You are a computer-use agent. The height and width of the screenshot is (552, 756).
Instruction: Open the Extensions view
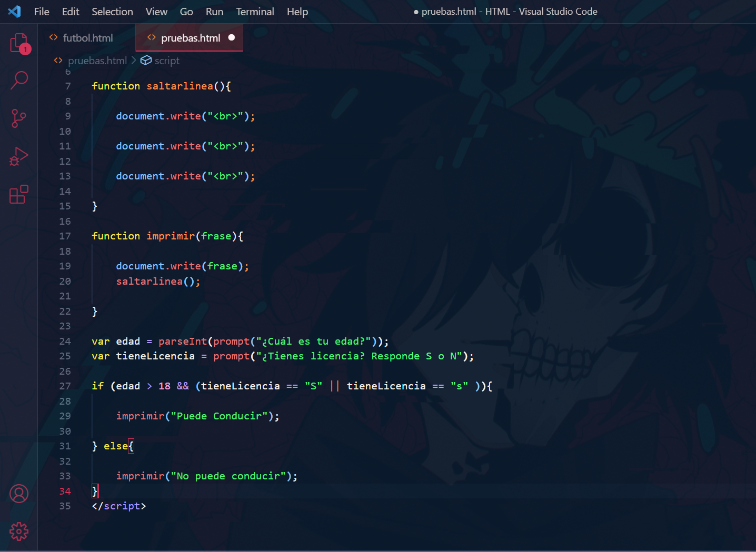19,194
